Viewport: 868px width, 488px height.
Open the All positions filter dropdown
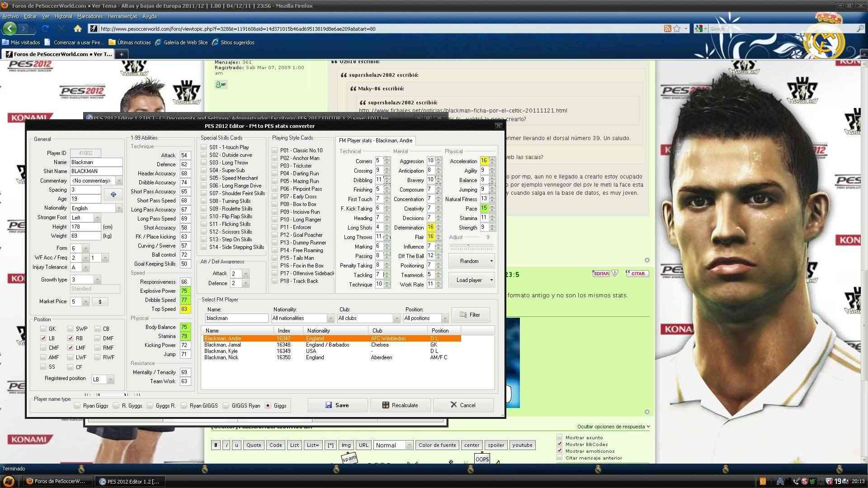click(x=444, y=319)
